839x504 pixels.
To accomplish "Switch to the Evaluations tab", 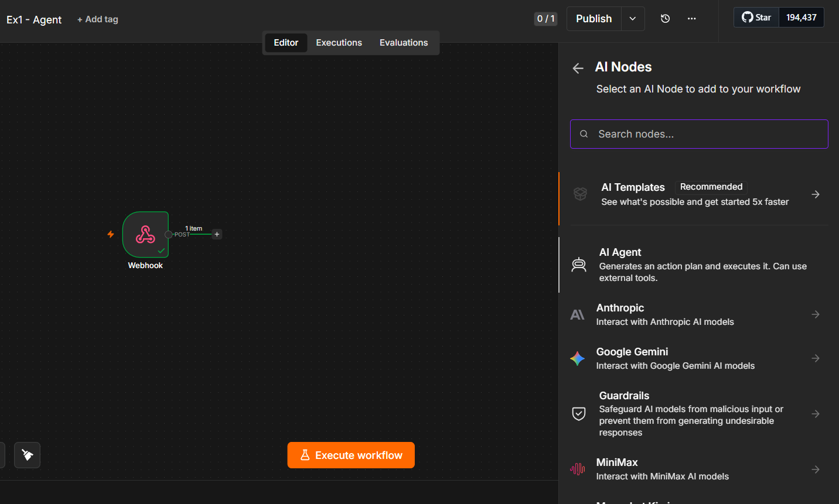I will click(x=404, y=43).
